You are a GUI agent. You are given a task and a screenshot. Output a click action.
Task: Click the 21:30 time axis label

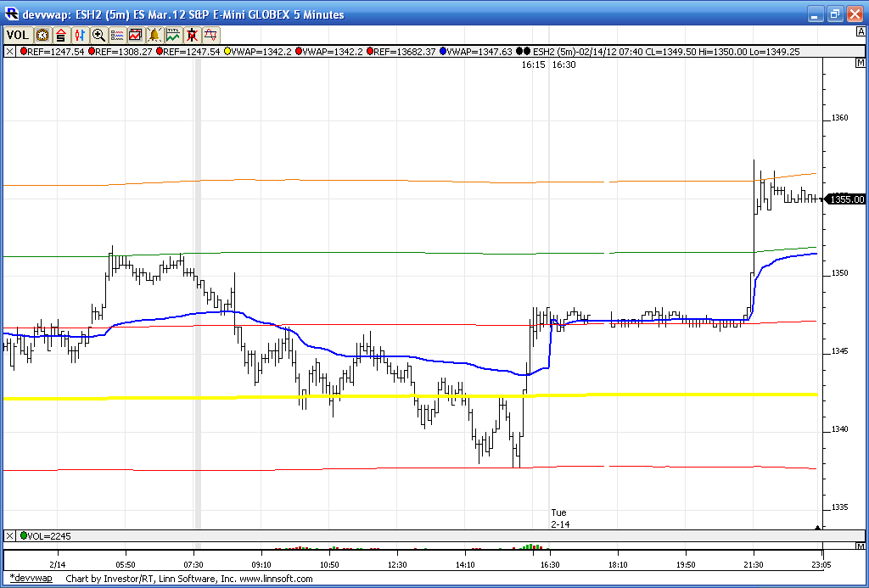point(754,565)
